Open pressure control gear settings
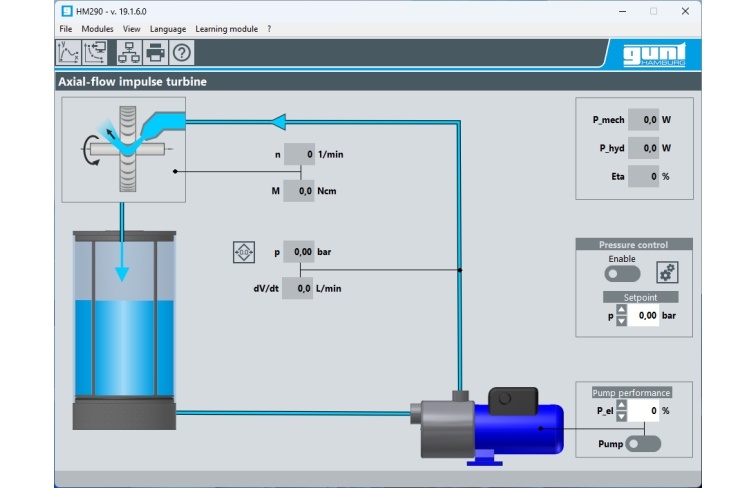 point(667,272)
